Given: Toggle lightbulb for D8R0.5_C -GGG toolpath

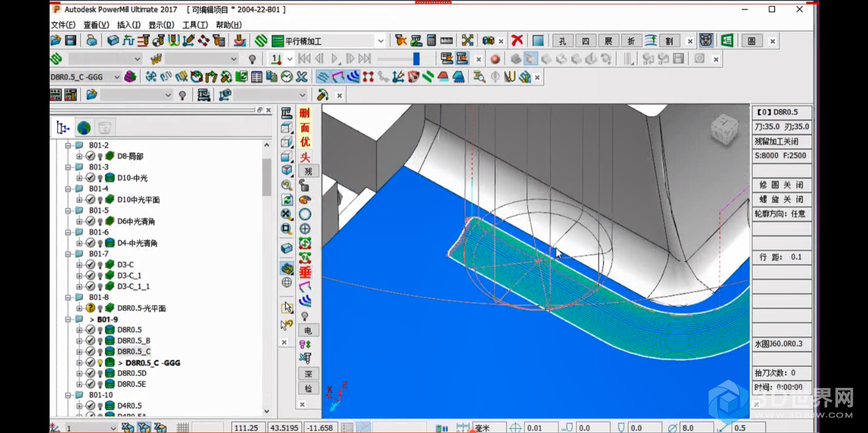Looking at the screenshot, I should [100, 362].
